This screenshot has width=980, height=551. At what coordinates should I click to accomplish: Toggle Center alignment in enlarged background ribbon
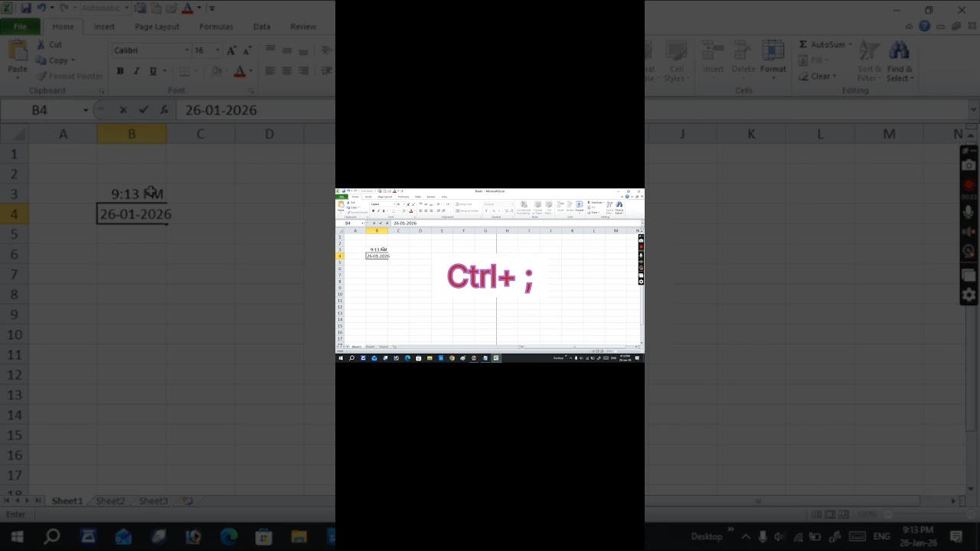[x=287, y=71]
